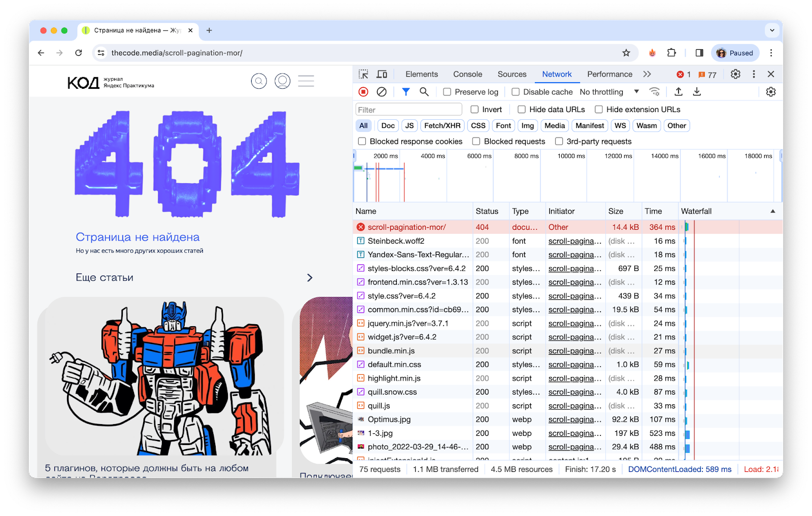Screen dimensions: 812x516
Task: Toggle the device toolbar icon
Action: pos(382,74)
